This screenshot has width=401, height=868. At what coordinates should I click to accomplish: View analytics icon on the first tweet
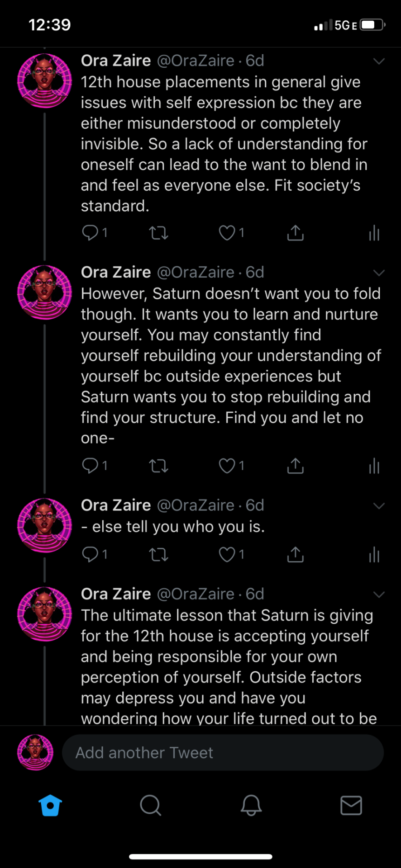click(x=374, y=232)
